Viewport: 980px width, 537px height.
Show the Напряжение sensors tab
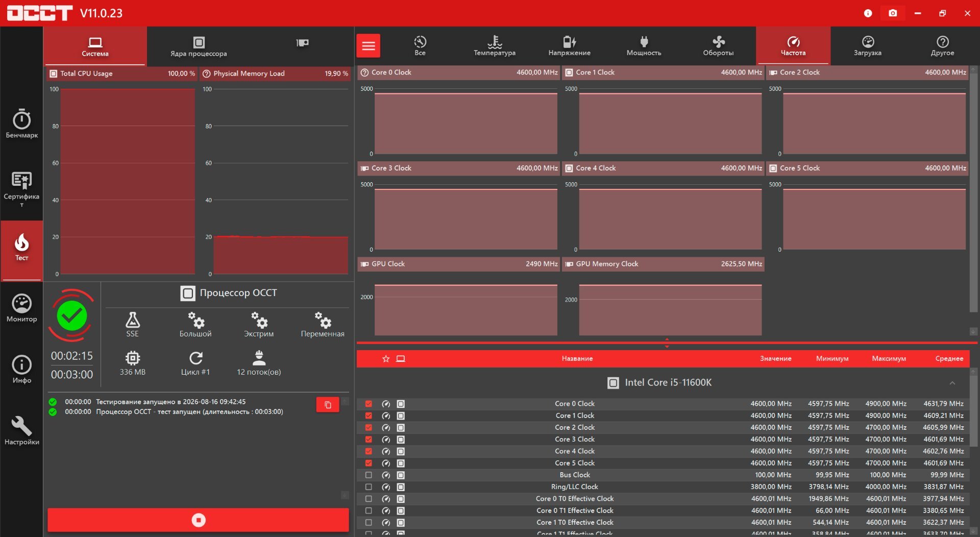click(569, 46)
